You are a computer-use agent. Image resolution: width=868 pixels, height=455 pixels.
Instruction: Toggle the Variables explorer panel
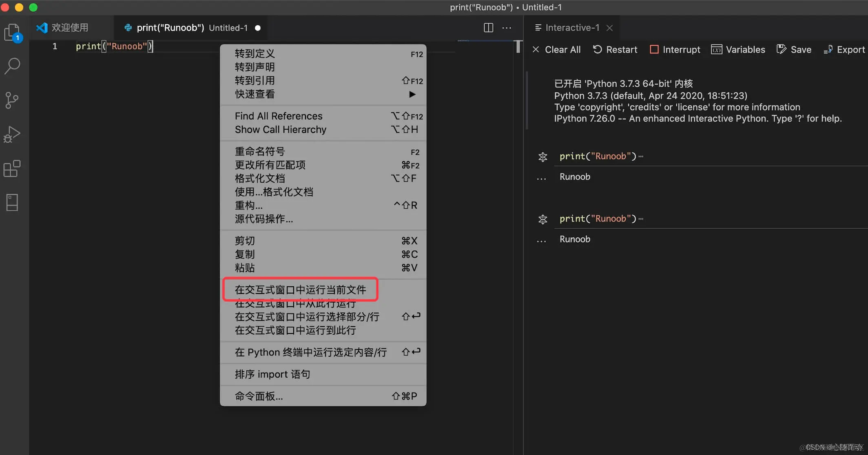[x=738, y=50]
